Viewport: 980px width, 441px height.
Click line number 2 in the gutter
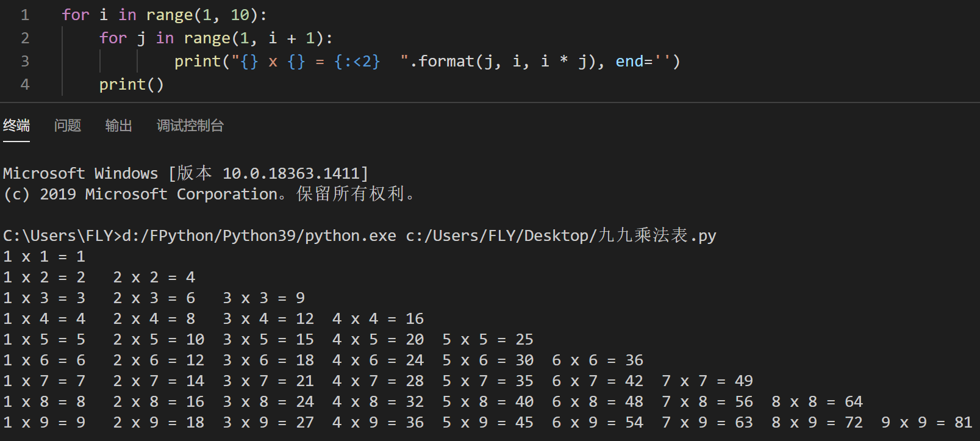(25, 38)
